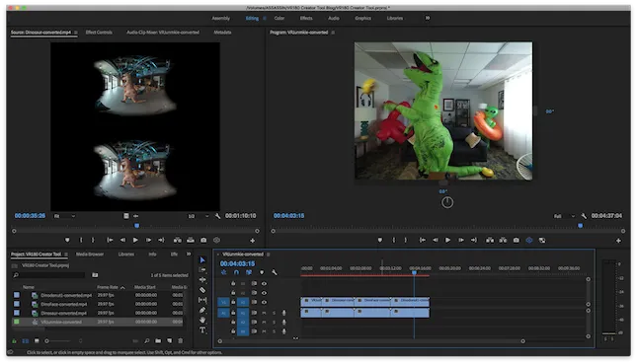The height and width of the screenshot is (364, 637).
Task: Select the Slip tool
Action: tap(202, 300)
